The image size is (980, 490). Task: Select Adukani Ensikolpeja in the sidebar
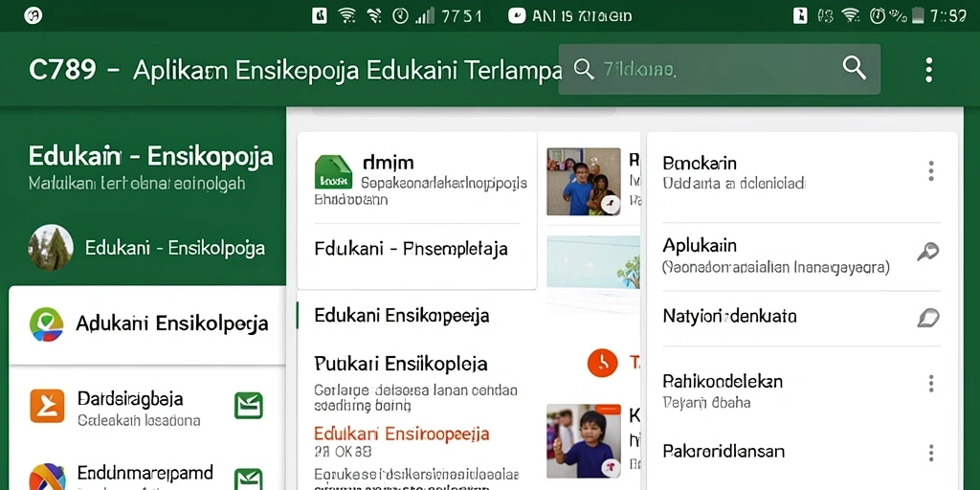[147, 325]
